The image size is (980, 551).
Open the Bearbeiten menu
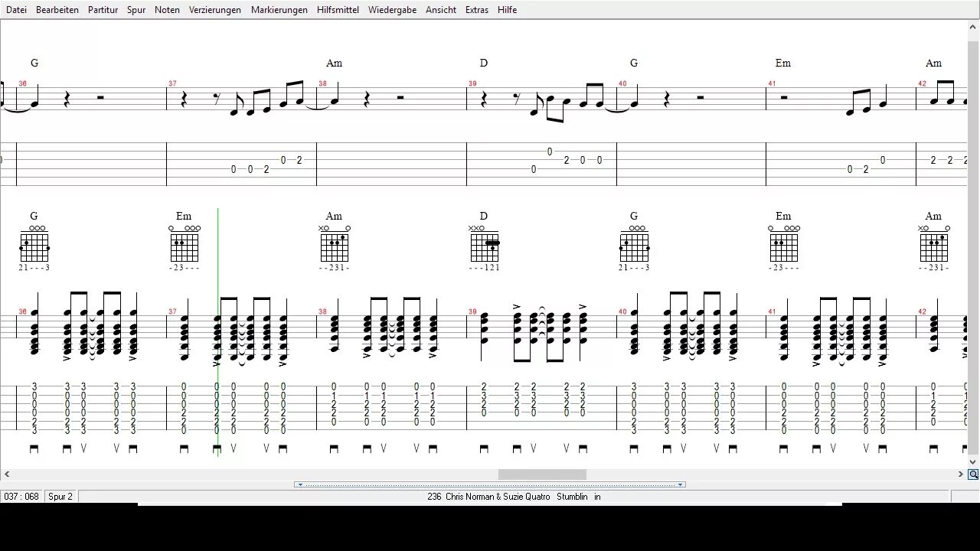coord(57,10)
